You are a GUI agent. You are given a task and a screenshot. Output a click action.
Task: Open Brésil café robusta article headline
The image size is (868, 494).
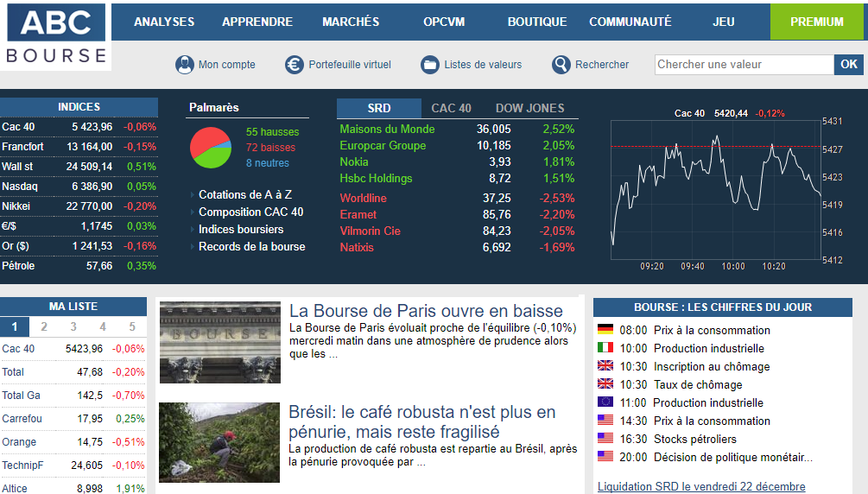tap(422, 421)
